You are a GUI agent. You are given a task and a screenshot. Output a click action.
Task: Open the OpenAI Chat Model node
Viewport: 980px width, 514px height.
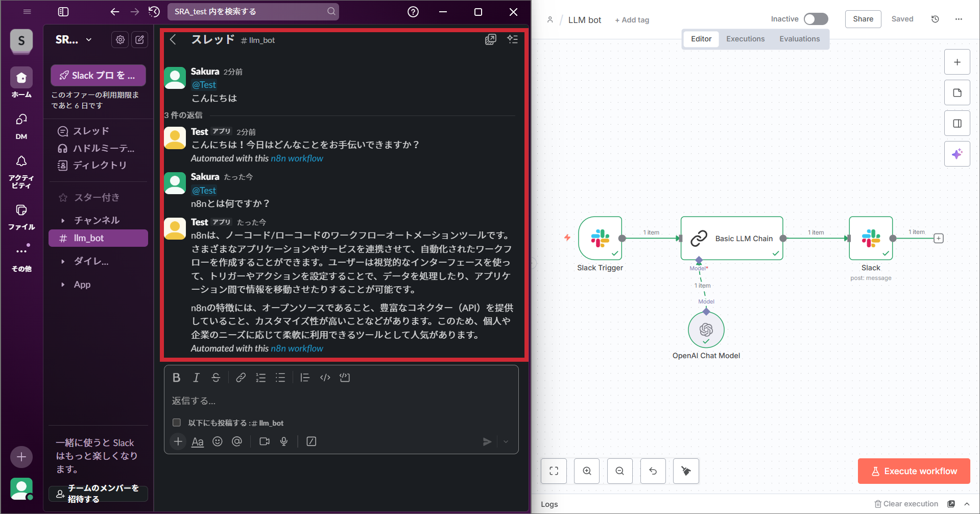tap(706, 330)
